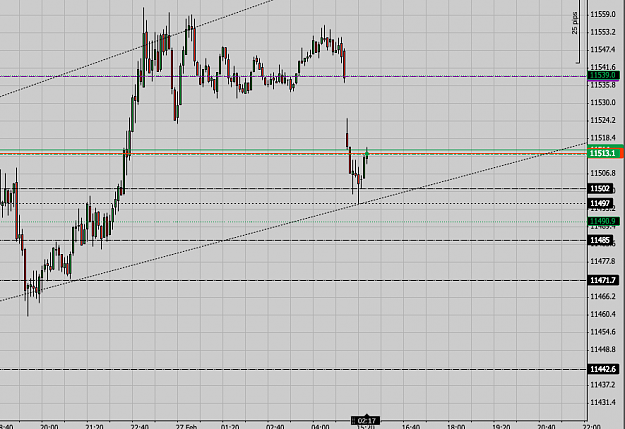The height and width of the screenshot is (429, 625).
Task: Click the 21:20 time axis label
Action: (94, 426)
